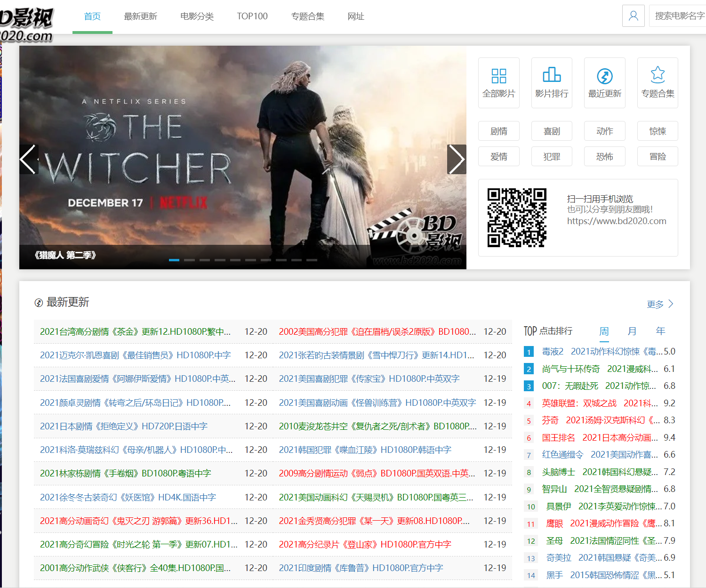Open 《妖医馆》 HD4K listing
Viewport: 706px width, 588px height.
[x=128, y=497]
